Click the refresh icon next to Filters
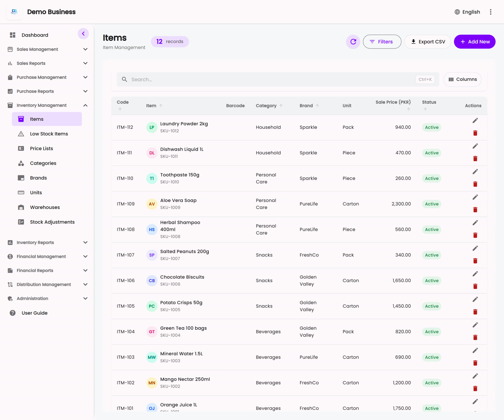Image resolution: width=504 pixels, height=420 pixels. [x=353, y=42]
